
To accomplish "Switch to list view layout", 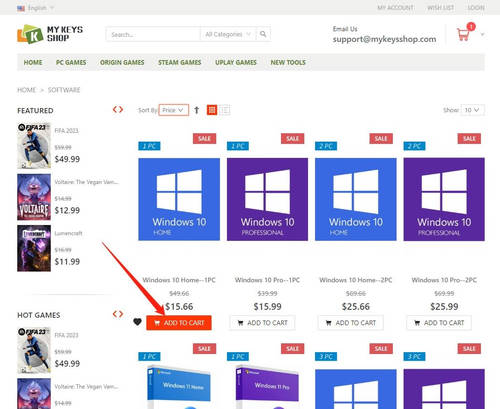I will point(225,110).
